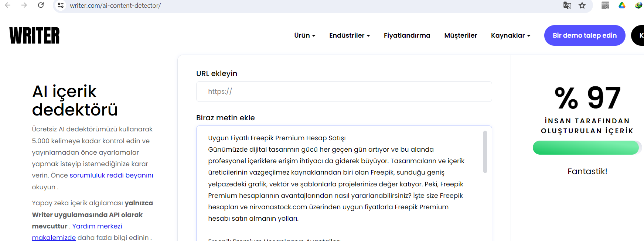The width and height of the screenshot is (644, 241).
Task: Click the globe extension icon at far right
Action: (639, 6)
